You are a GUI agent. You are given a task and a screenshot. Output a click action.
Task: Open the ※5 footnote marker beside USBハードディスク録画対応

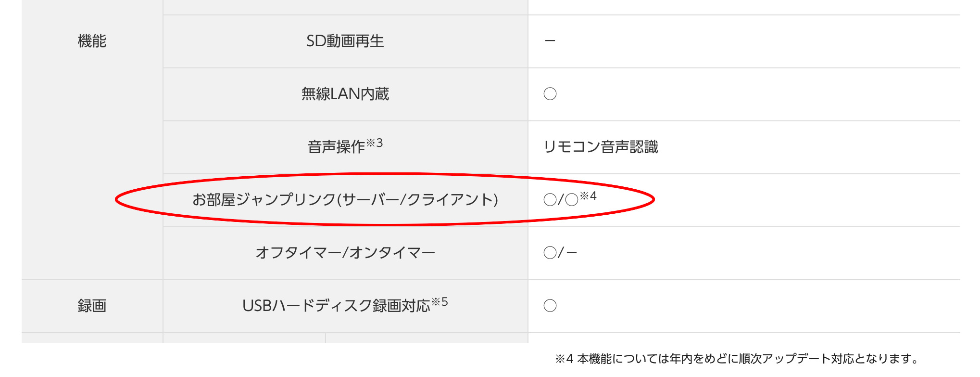(x=440, y=302)
